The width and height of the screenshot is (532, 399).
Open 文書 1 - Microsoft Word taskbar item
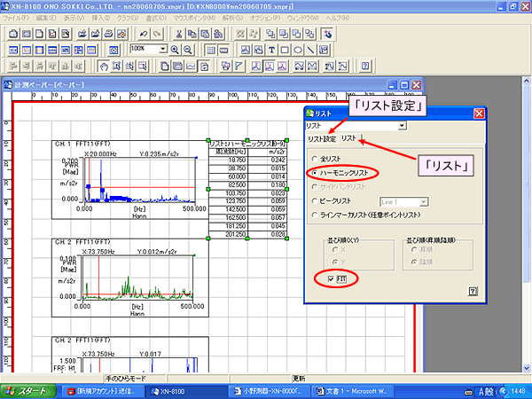pyautogui.click(x=353, y=392)
